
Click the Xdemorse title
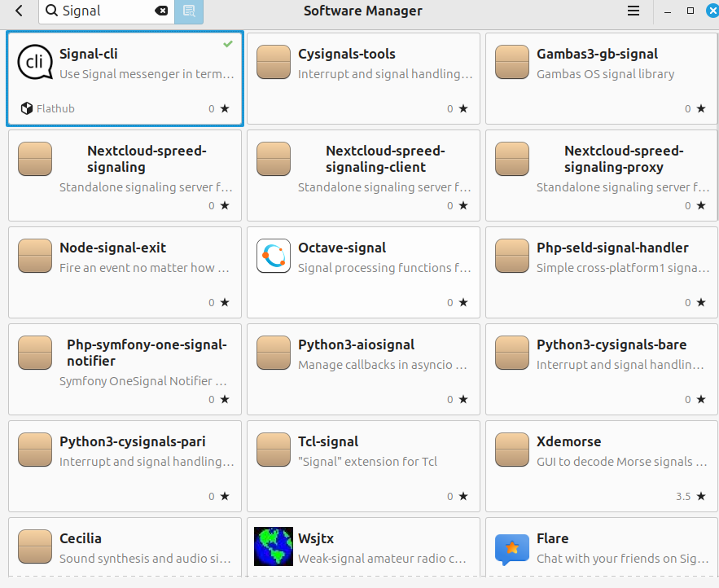pyautogui.click(x=568, y=441)
